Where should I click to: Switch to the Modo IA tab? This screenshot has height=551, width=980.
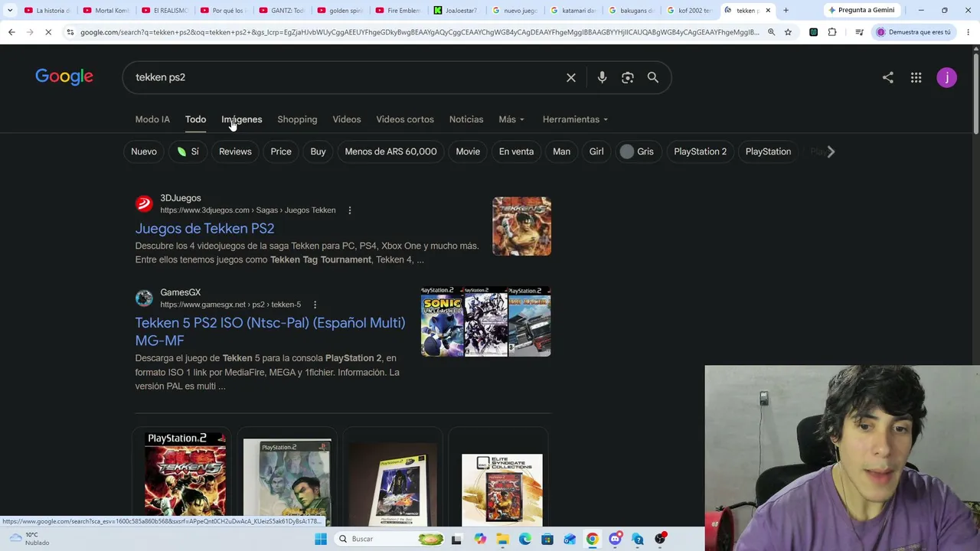pyautogui.click(x=152, y=119)
